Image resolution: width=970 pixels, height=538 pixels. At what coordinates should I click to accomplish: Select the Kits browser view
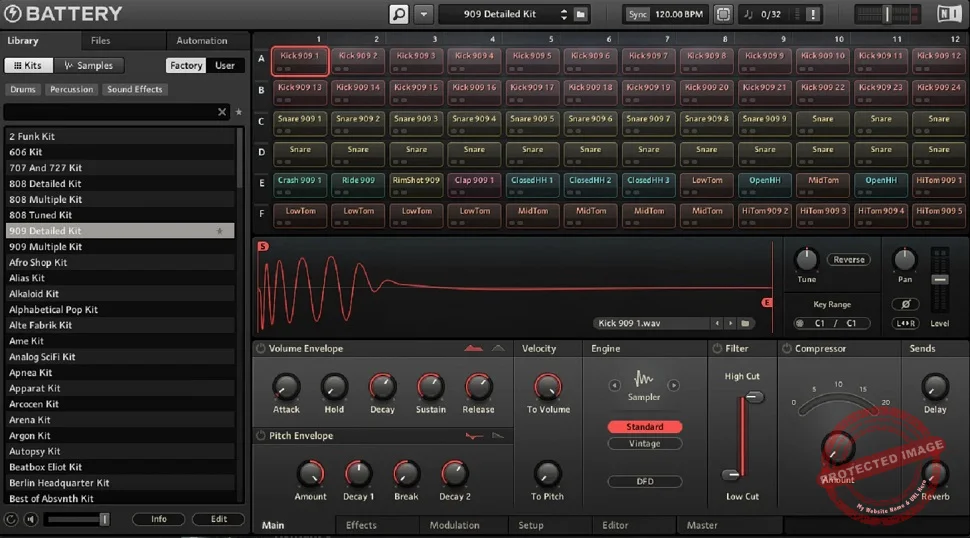coord(28,65)
